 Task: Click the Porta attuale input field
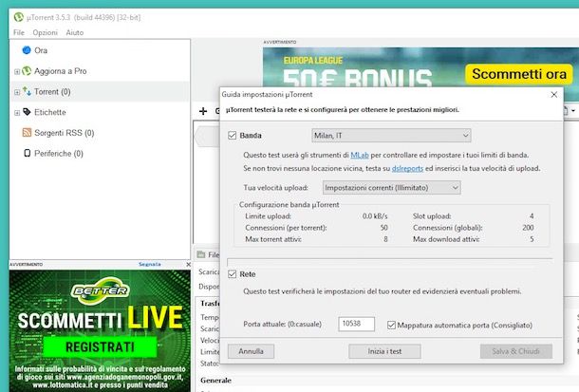pos(356,324)
